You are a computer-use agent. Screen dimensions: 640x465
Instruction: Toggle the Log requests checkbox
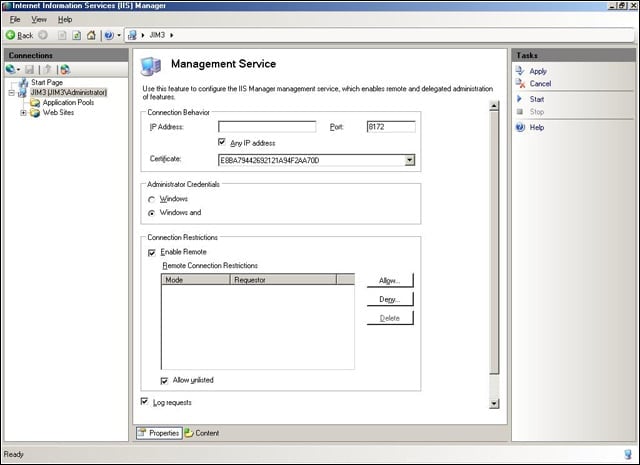144,402
